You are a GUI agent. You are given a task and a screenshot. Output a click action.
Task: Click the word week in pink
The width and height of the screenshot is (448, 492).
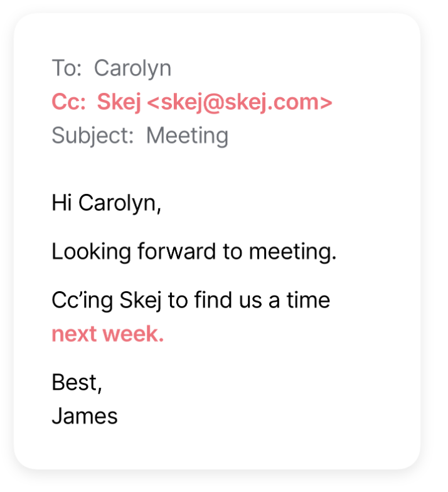point(134,334)
